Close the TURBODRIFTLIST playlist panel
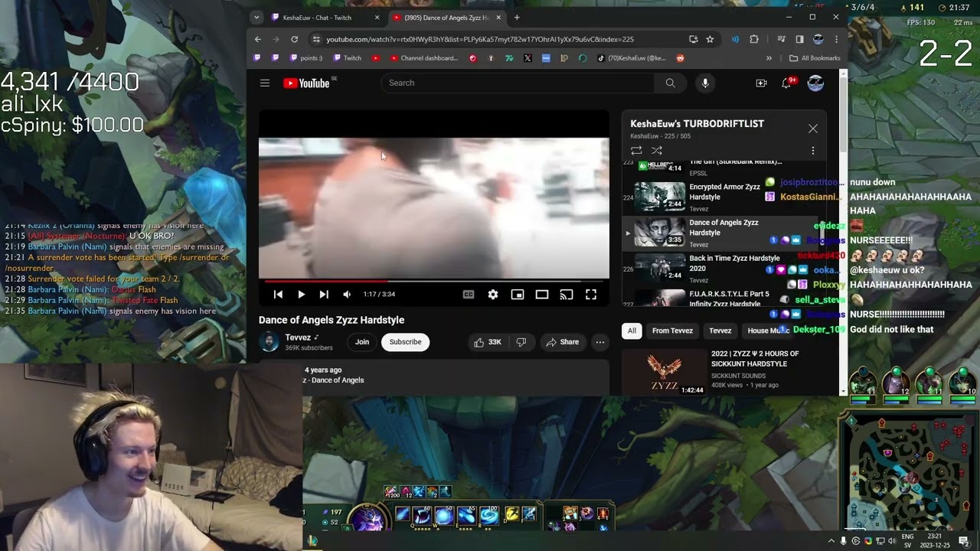 [813, 129]
